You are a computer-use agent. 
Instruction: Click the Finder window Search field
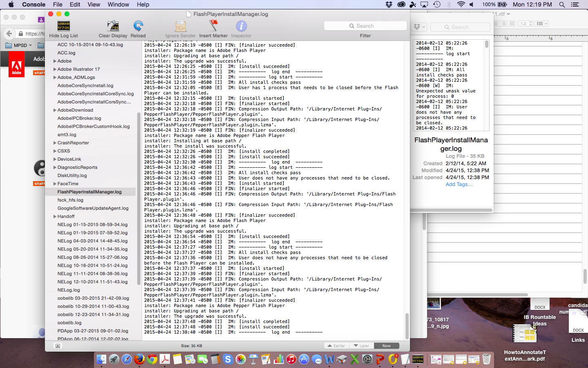pos(460,27)
